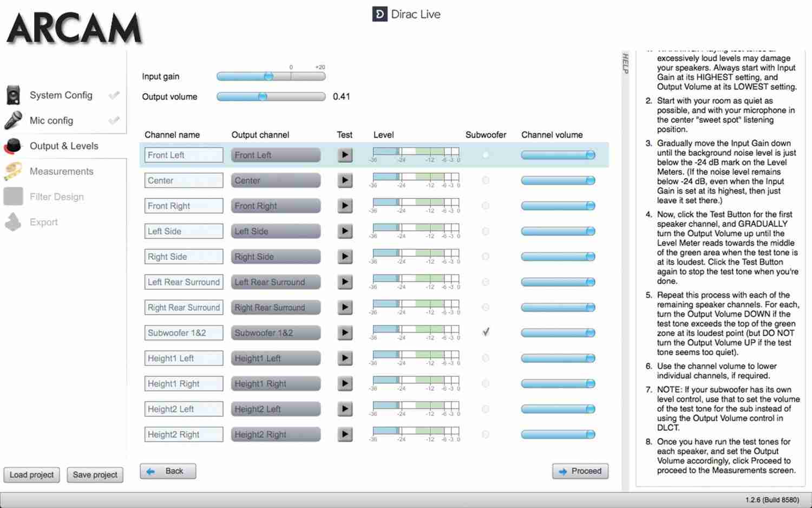The image size is (812, 508).
Task: Adjust Height2 Right channel volume slider
Action: click(x=558, y=434)
